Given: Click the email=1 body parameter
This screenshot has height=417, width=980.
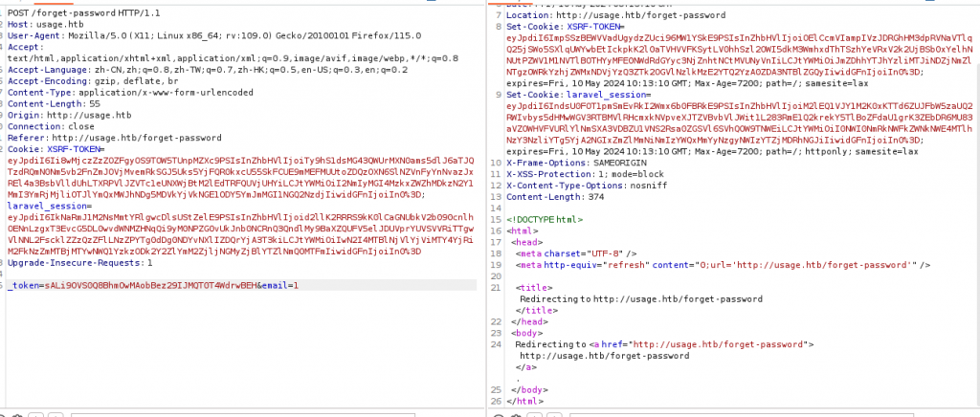Looking at the screenshot, I should point(280,285).
